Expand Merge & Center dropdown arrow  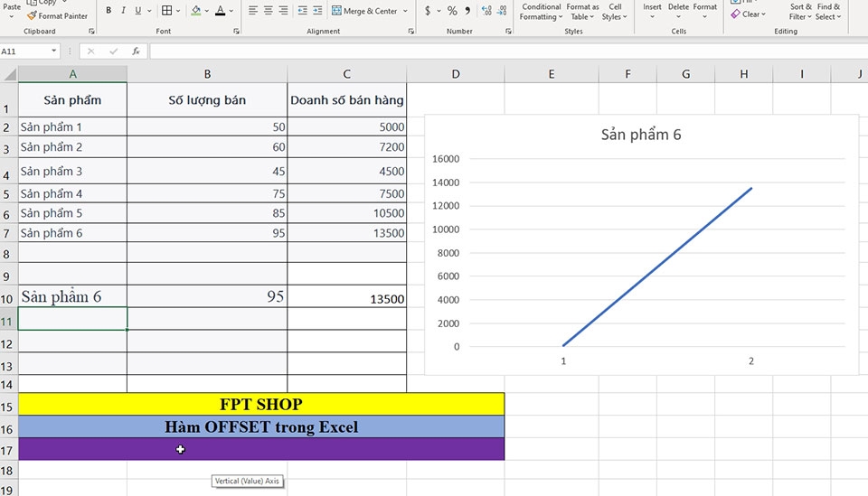(x=405, y=11)
